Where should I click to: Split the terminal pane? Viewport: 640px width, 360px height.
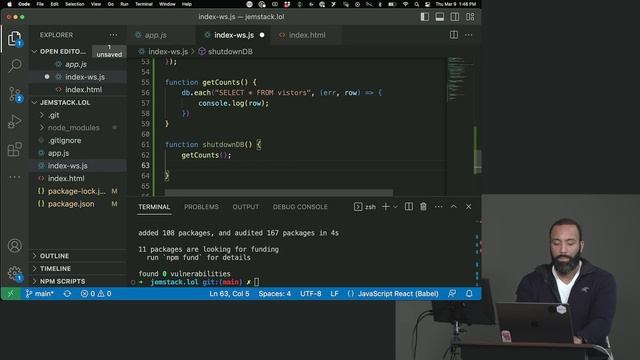coord(409,207)
